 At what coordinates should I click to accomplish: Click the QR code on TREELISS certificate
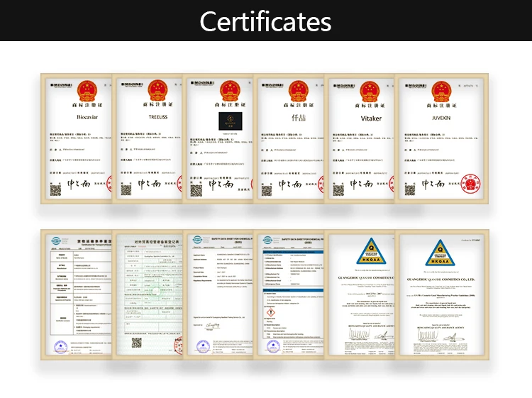coord(126,190)
